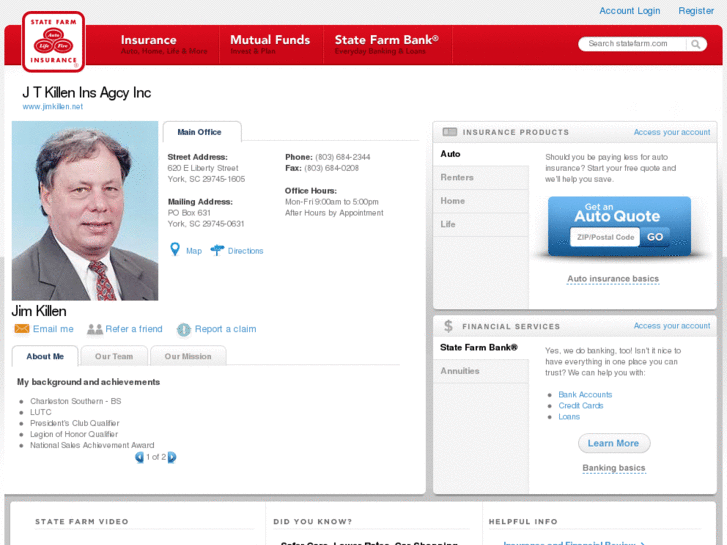
Task: Select State Farm Bank financial services tab
Action: tap(481, 347)
